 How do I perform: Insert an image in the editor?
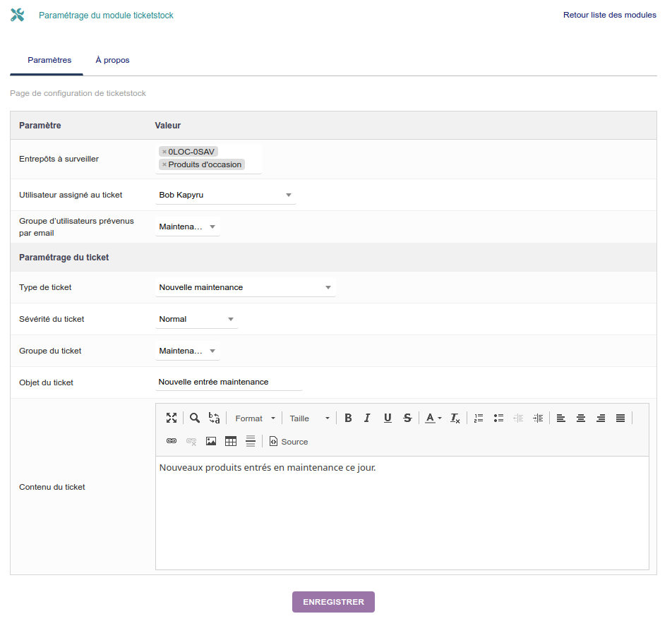pos(211,441)
